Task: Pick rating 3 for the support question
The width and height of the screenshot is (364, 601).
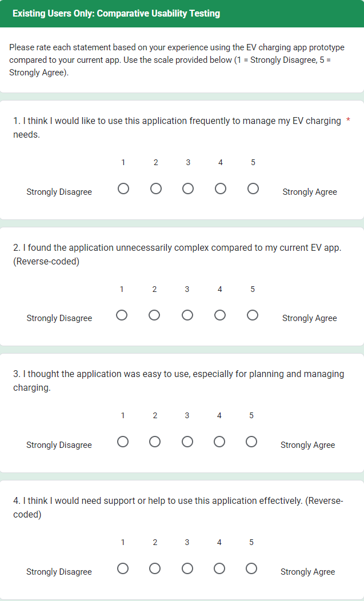Action: 187,568
